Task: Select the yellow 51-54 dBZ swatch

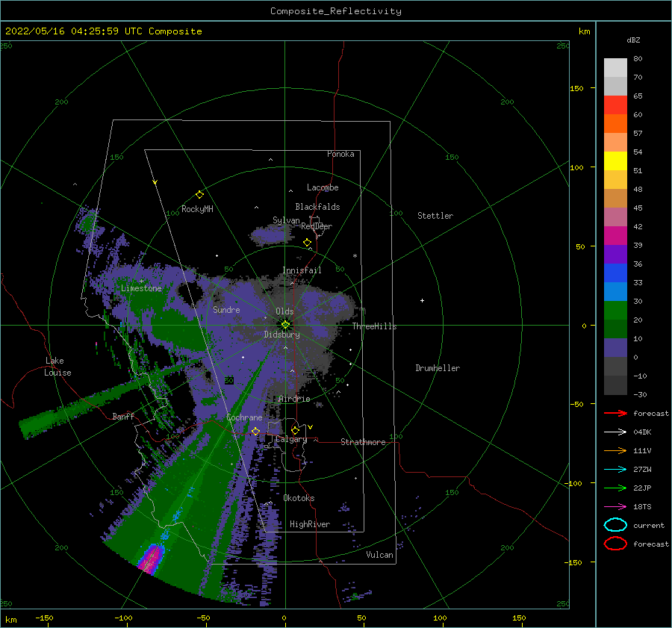Action: click(615, 161)
